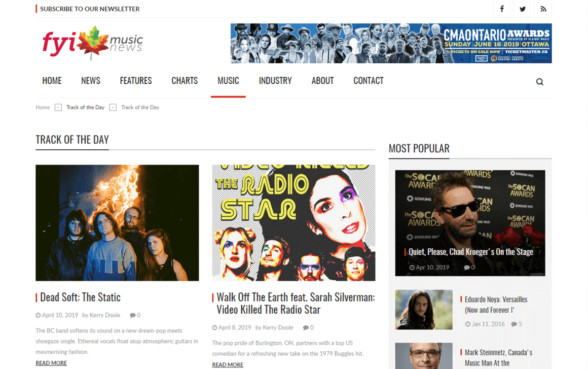
Task: Open Quiet, Please, Chad Kroeger's On the Stage
Action: tap(470, 252)
